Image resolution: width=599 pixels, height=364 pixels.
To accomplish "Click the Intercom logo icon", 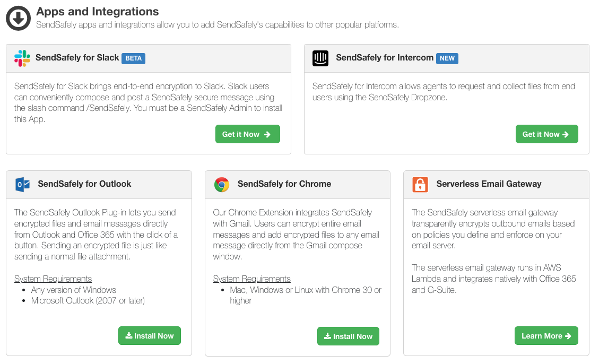I will tap(320, 58).
